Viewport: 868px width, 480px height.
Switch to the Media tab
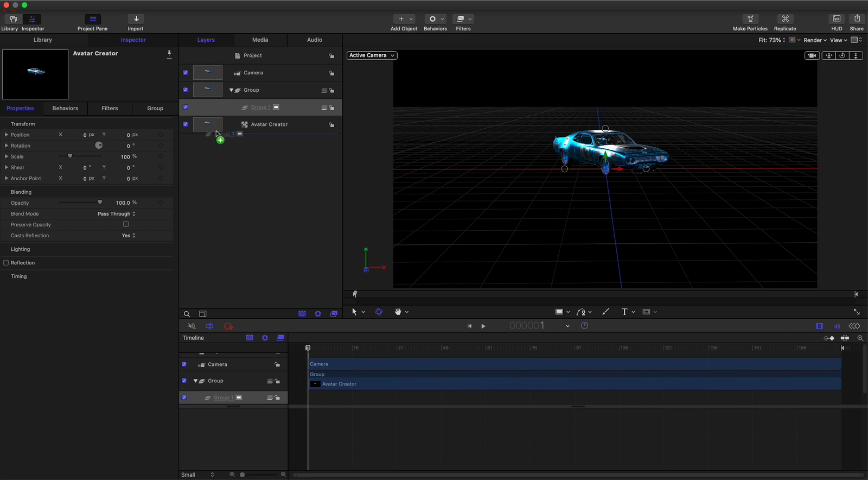click(x=260, y=40)
